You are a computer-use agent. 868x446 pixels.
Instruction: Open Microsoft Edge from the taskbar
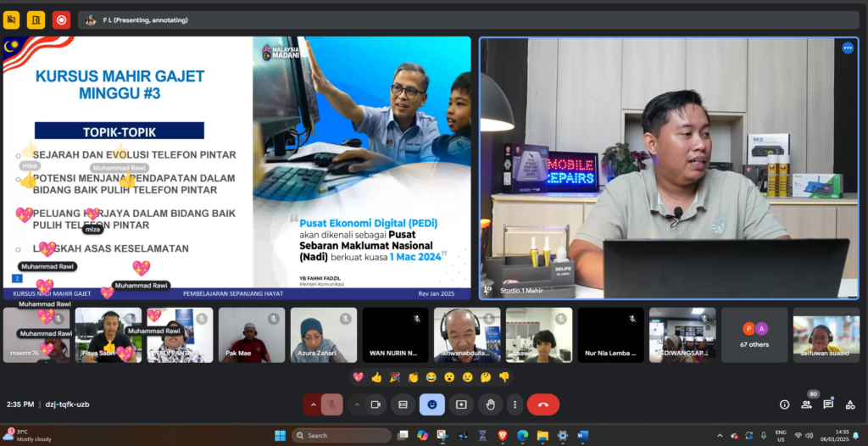(x=522, y=436)
